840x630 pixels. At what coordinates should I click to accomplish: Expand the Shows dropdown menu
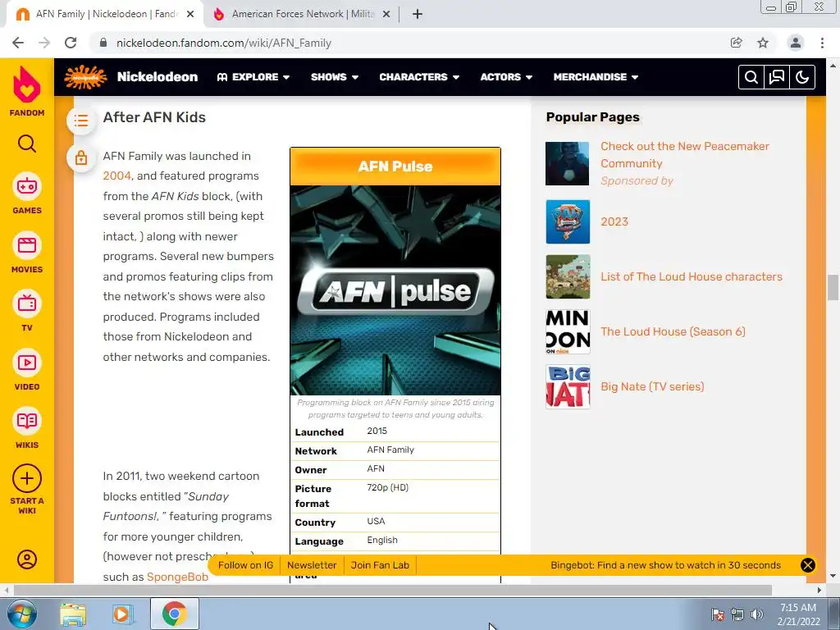click(335, 77)
